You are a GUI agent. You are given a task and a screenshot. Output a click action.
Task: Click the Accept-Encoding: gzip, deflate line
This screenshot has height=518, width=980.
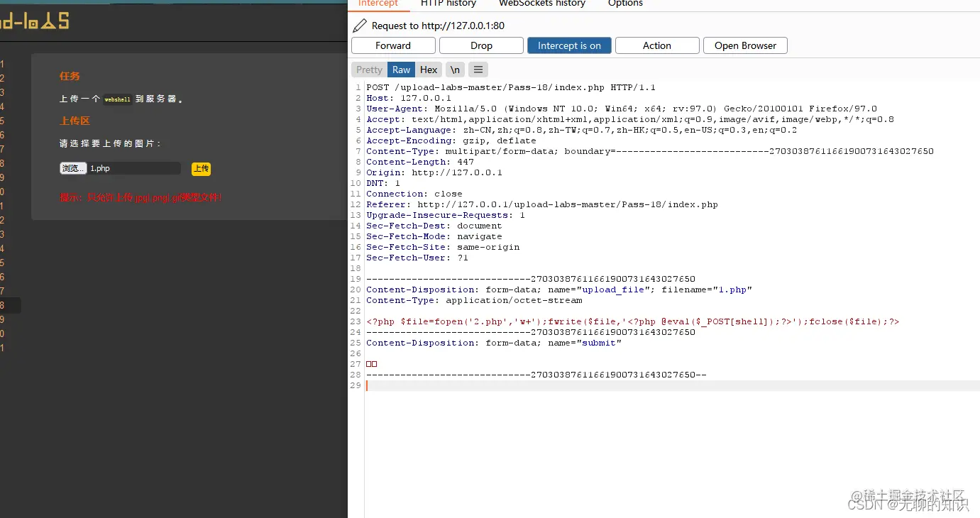pyautogui.click(x=451, y=140)
